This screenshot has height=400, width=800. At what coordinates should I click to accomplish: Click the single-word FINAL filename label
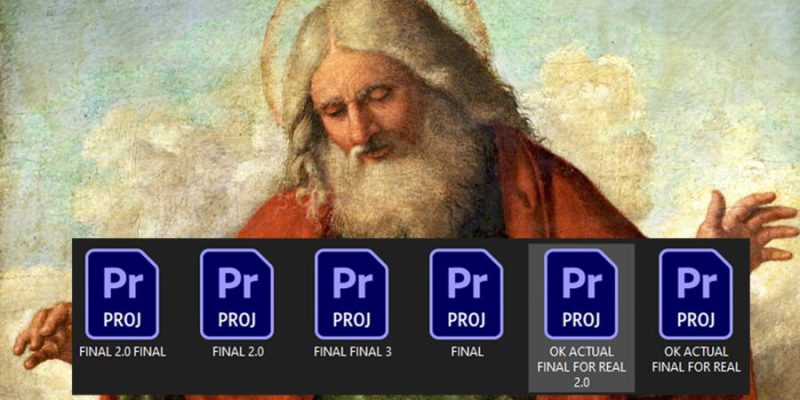tap(467, 352)
